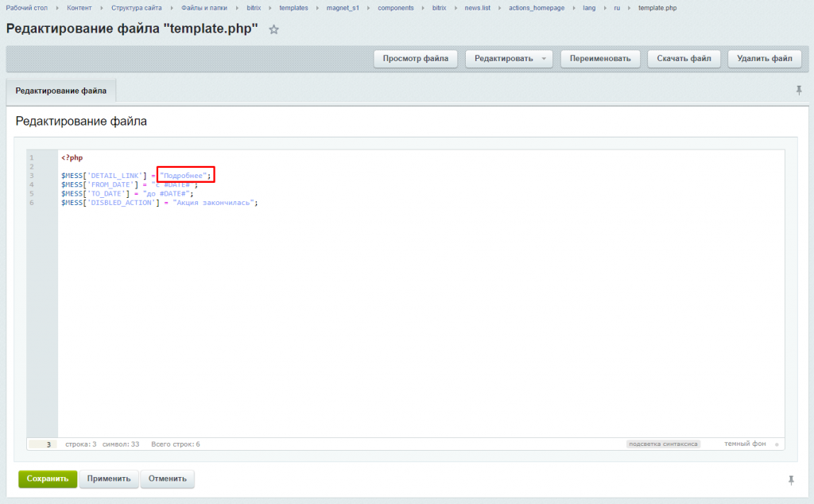
Task: Click the TO_DATE code line
Action: point(127,194)
